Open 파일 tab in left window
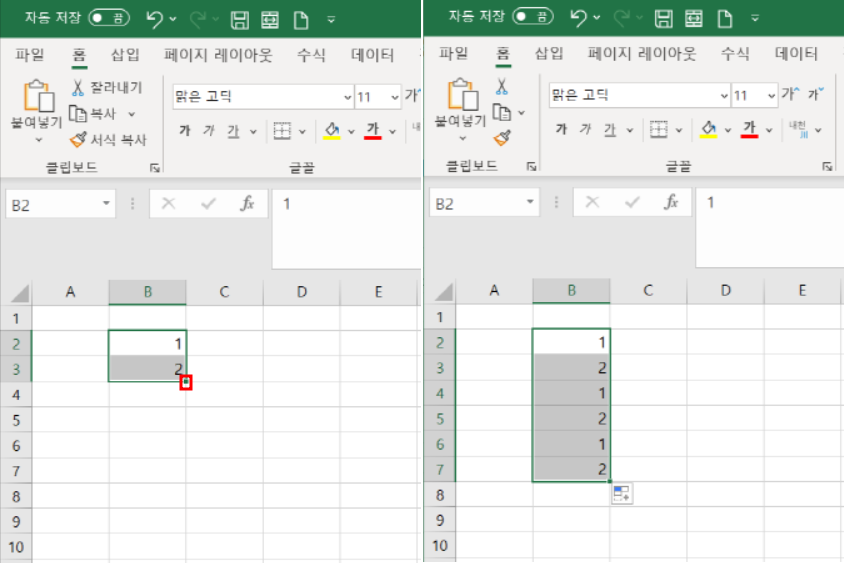This screenshot has height=570, width=847. (x=30, y=55)
